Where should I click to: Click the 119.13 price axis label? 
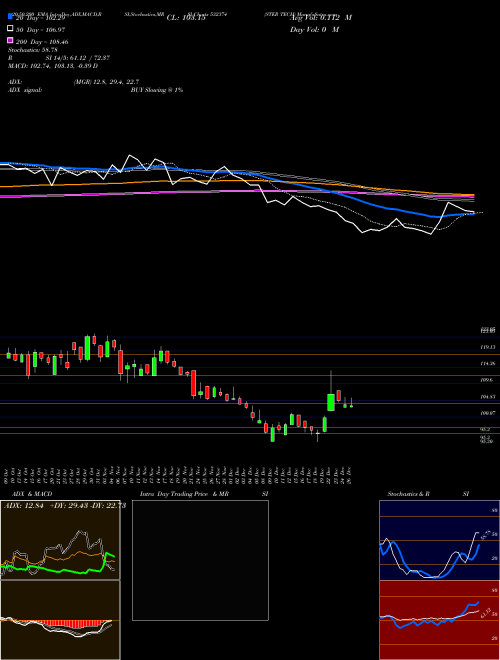click(488, 347)
